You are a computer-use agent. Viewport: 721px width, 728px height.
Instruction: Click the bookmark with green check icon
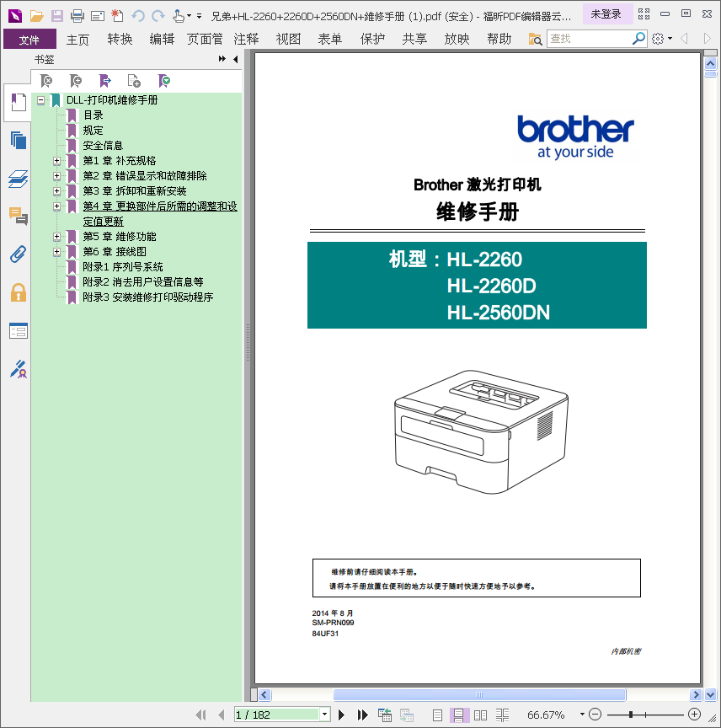click(x=164, y=81)
